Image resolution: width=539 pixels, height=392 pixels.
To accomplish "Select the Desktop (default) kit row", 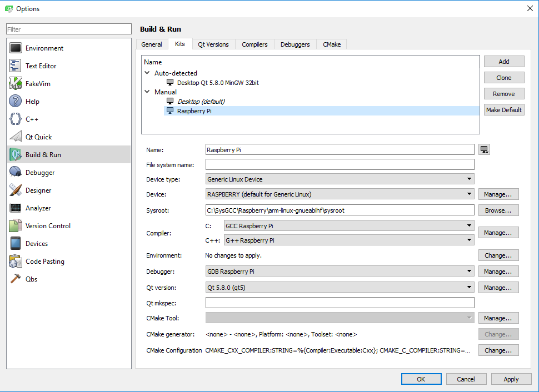I will 322,102.
